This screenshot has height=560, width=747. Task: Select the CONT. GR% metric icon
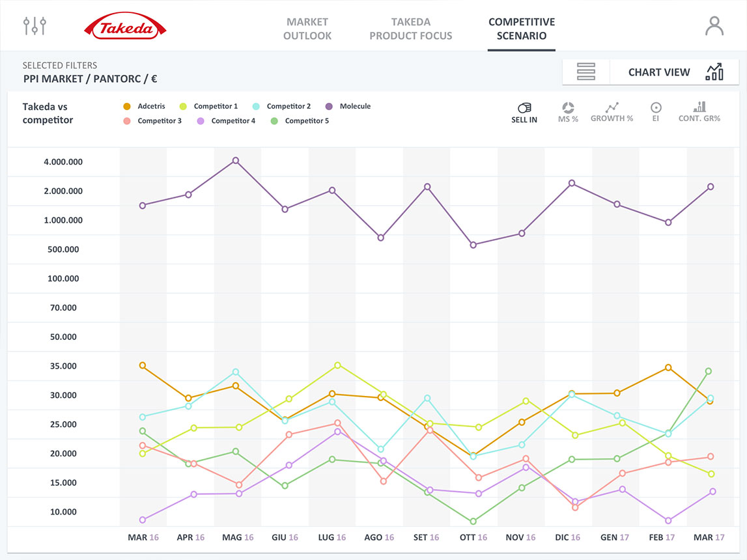(699, 113)
